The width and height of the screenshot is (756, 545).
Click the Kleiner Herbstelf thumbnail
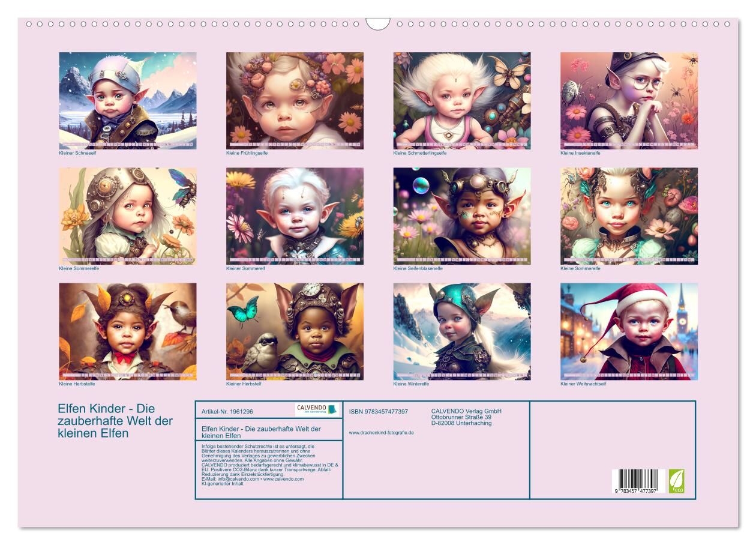[x=295, y=331]
